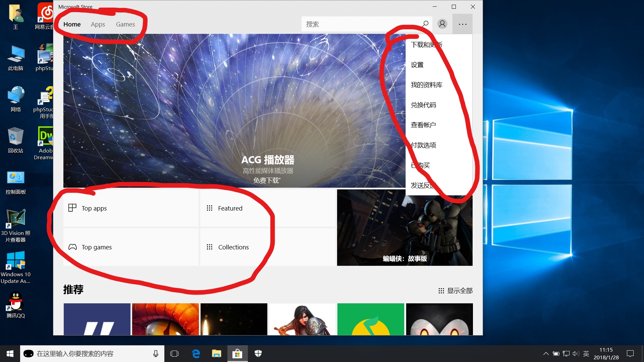Select 设置 from the dropdown menu
Screen dimensions: 644x362
point(417,65)
